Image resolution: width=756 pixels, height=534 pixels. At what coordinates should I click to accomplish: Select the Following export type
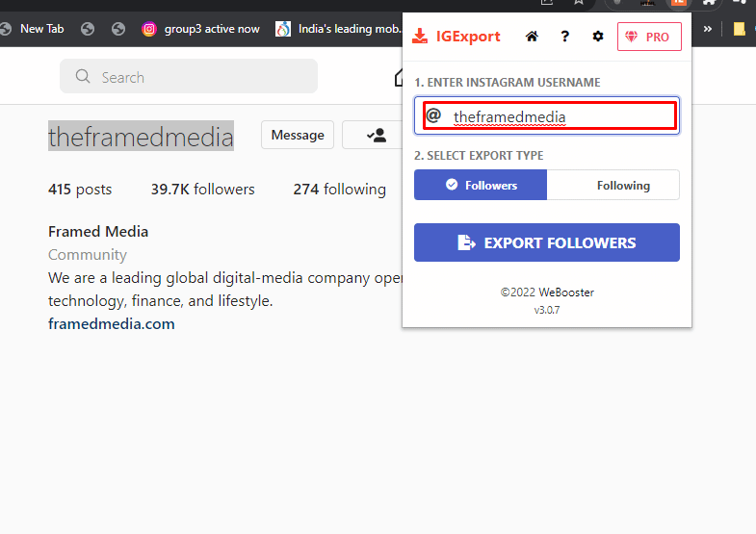tap(613, 185)
